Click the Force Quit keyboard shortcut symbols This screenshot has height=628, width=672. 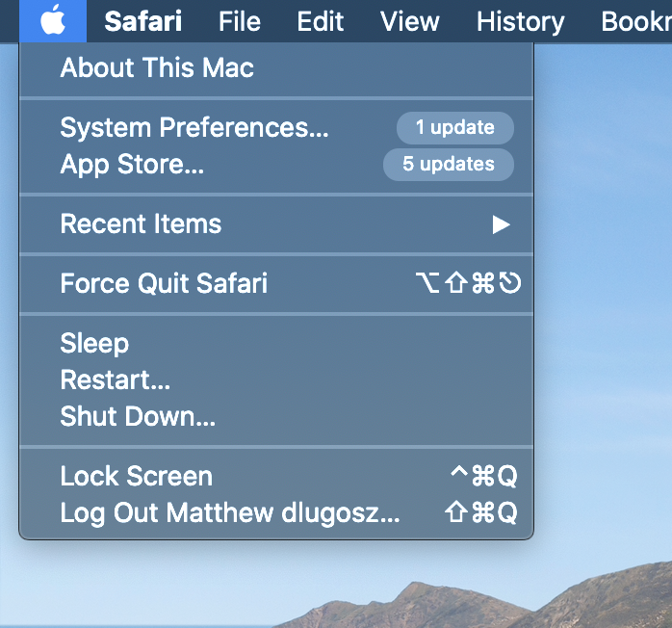pyautogui.click(x=468, y=283)
